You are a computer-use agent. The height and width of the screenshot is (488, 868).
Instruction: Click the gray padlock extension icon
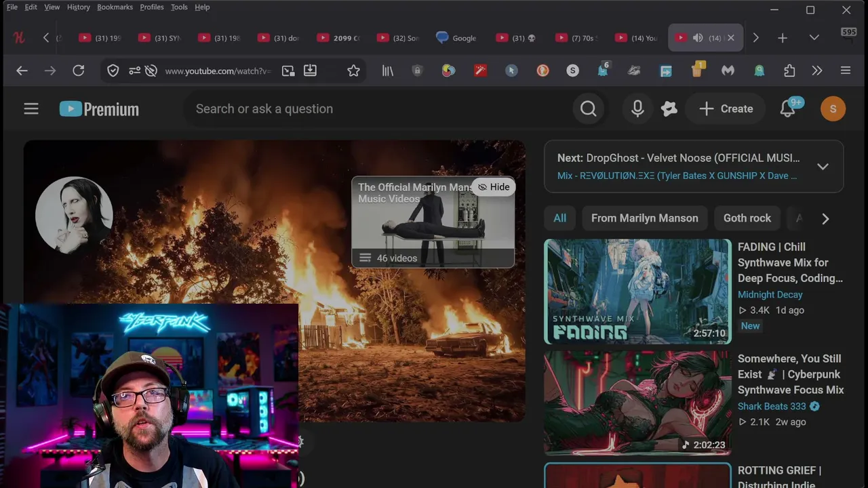pyautogui.click(x=417, y=70)
